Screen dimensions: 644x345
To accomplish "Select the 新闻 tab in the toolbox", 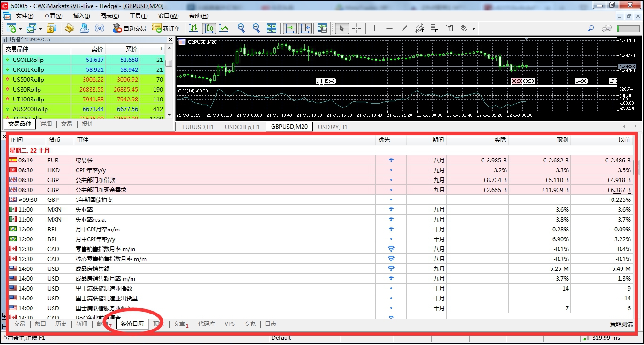I will pyautogui.click(x=82, y=324).
